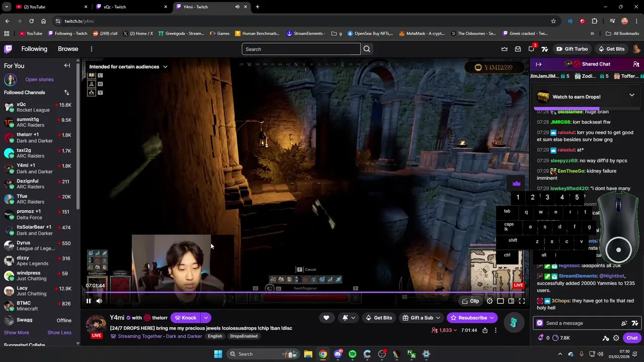The width and height of the screenshot is (644, 362).
Task: Open chat community users icon
Action: pos(636,64)
